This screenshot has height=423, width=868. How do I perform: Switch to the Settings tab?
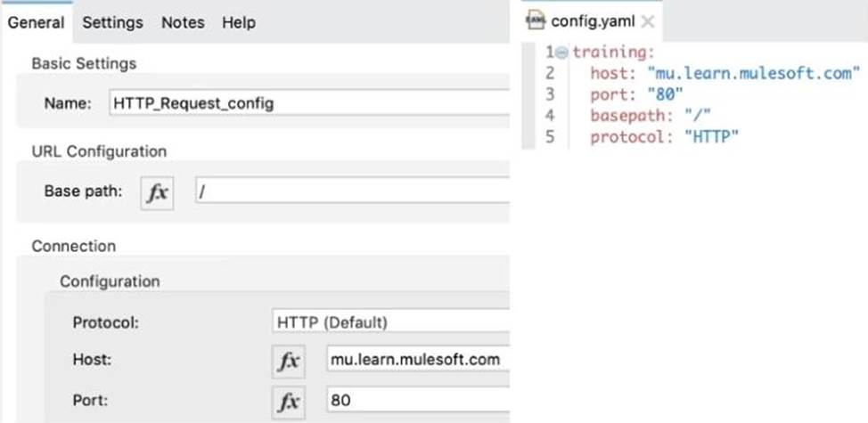point(113,22)
